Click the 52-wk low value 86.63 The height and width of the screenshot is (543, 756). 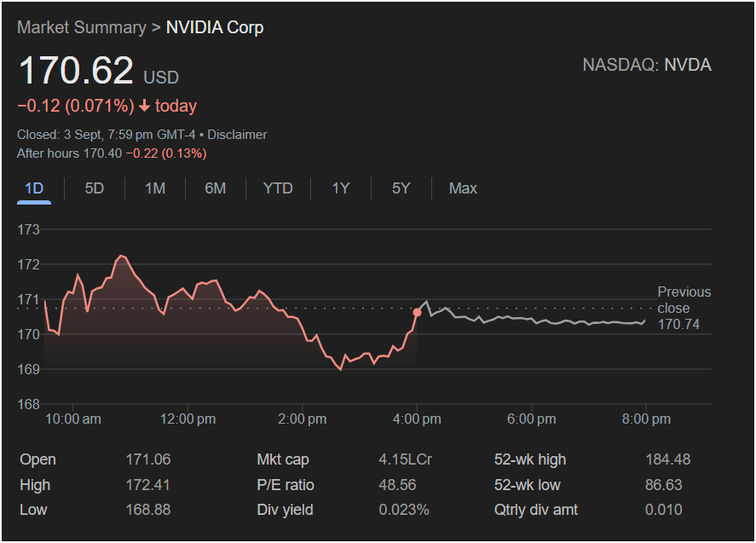663,485
